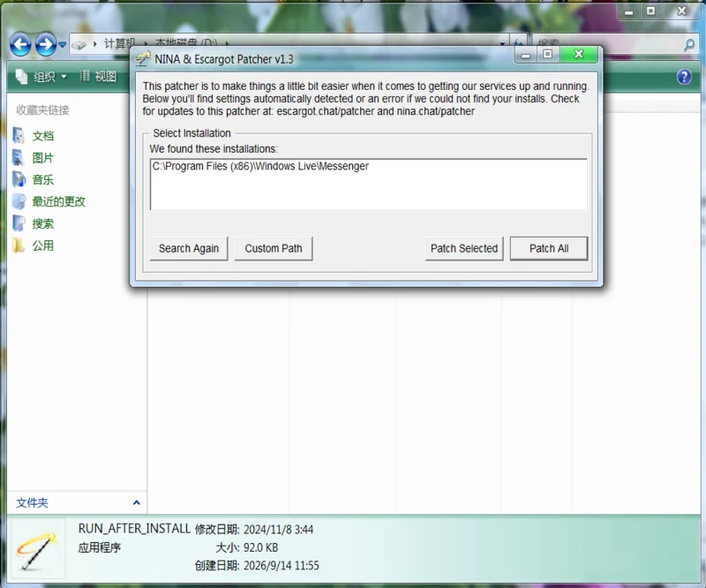This screenshot has height=588, width=706.
Task: Open the 组织 menu in Explorer toolbar
Action: (x=50, y=77)
